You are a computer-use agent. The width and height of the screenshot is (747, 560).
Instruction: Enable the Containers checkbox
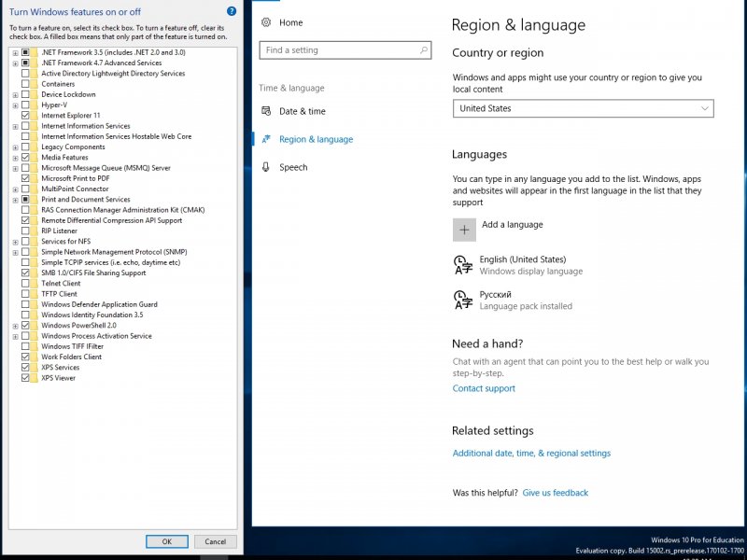click(25, 84)
